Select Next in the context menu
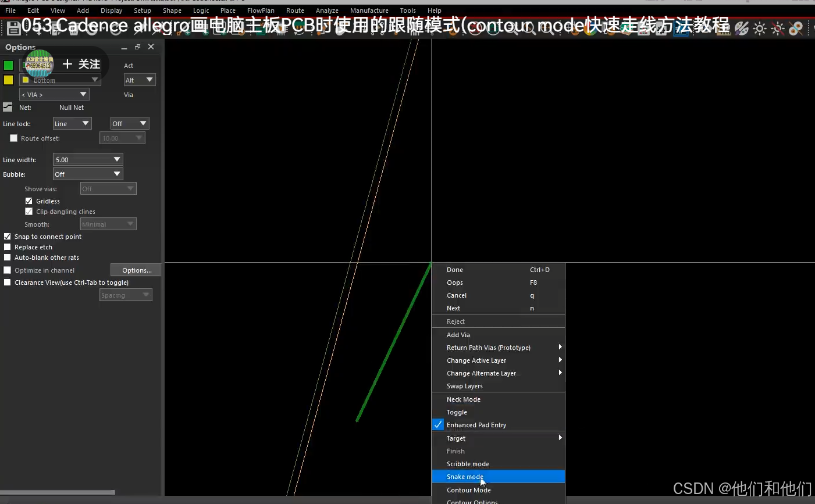The width and height of the screenshot is (815, 504). [499, 308]
